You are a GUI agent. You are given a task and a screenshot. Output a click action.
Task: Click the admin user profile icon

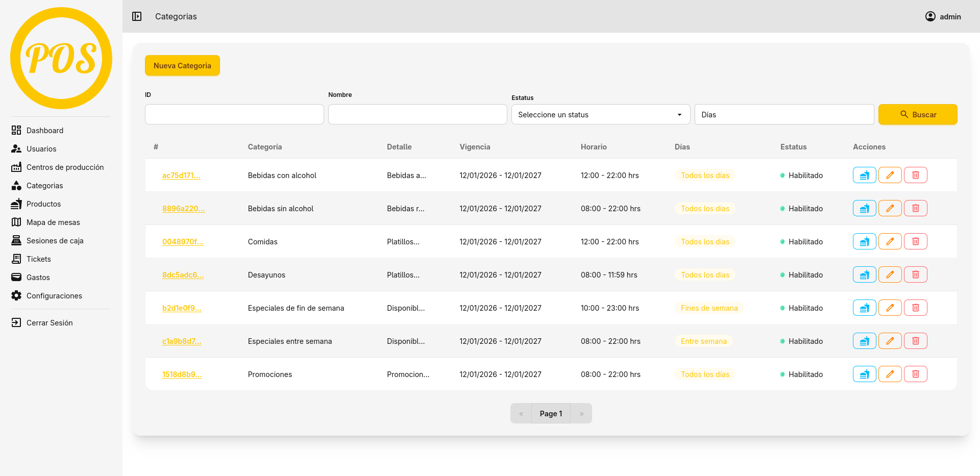pos(930,16)
